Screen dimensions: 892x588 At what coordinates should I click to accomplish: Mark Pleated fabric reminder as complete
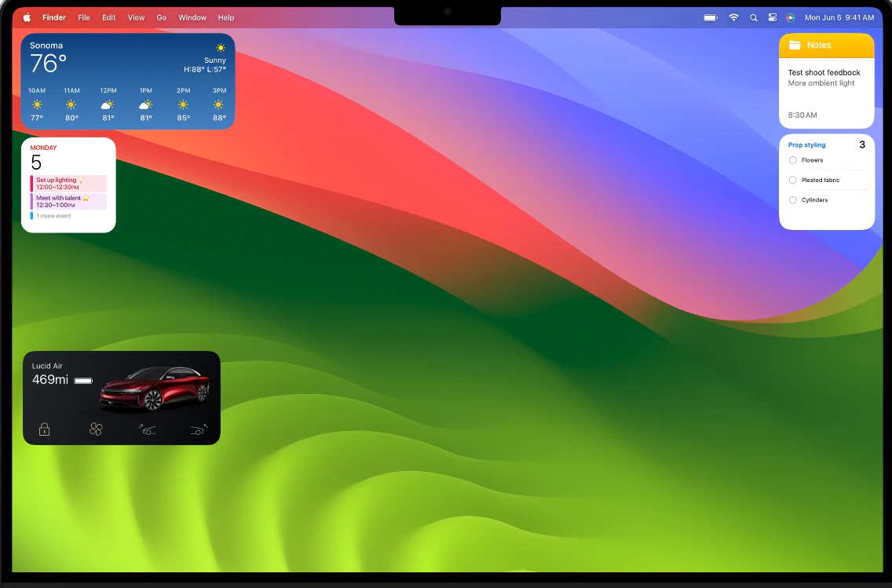(x=792, y=181)
